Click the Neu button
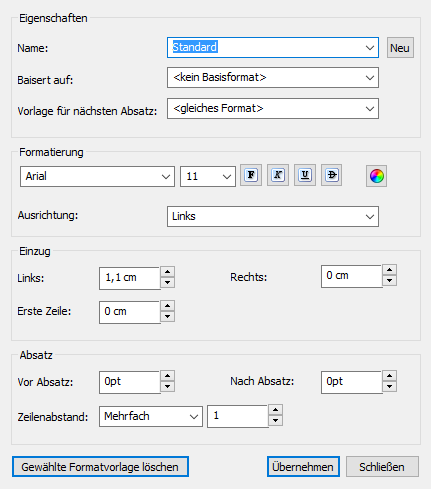Image resolution: width=431 pixels, height=489 pixels. (x=400, y=48)
